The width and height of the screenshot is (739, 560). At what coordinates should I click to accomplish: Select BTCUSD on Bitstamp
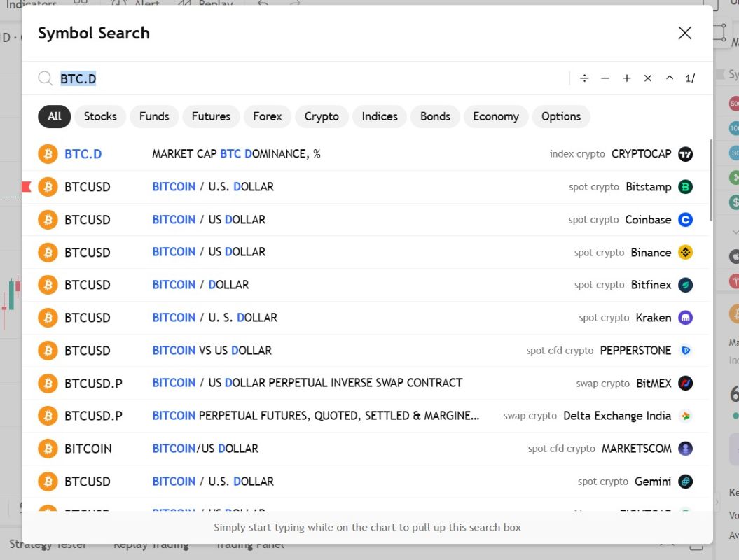[x=365, y=187]
